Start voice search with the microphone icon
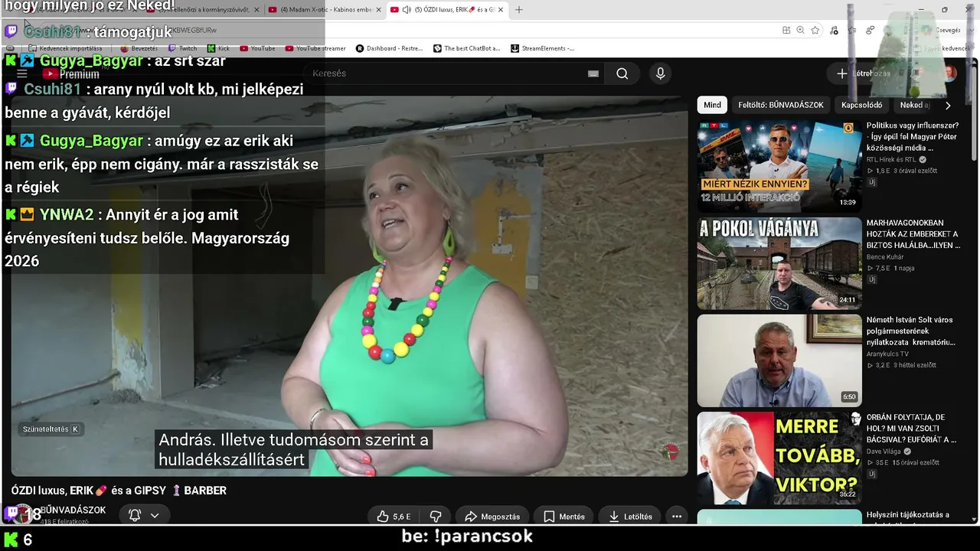 coord(660,73)
